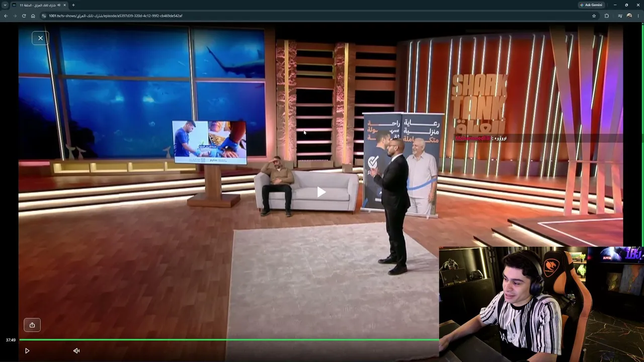Open a new browser tab
Viewport: 644px width, 362px height.
coord(73,5)
